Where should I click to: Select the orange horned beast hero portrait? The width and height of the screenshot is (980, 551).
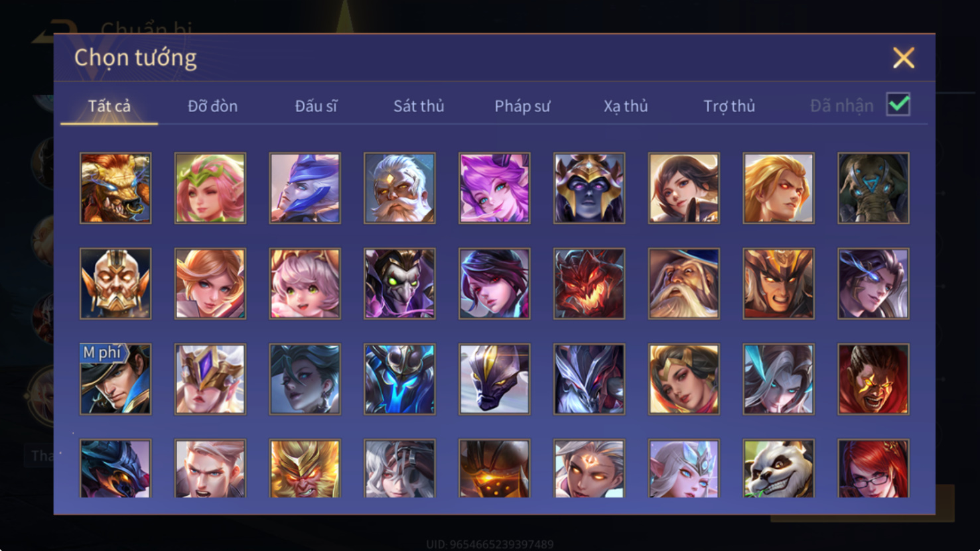tap(115, 188)
